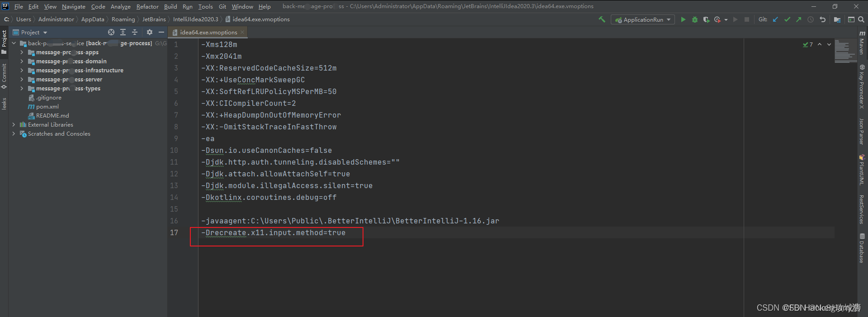Viewport: 868px width, 317px height.
Task: Open Project panel settings gear
Action: point(150,32)
